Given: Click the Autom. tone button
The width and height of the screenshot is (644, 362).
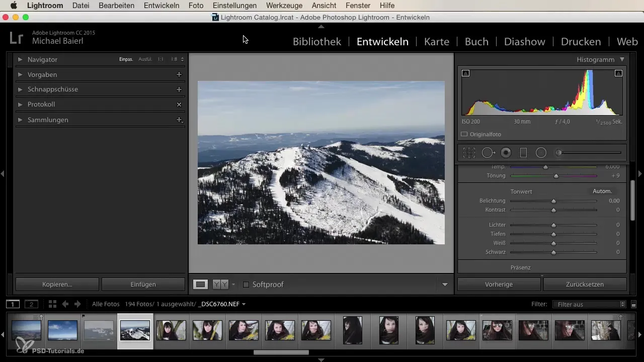Looking at the screenshot, I should click(602, 192).
